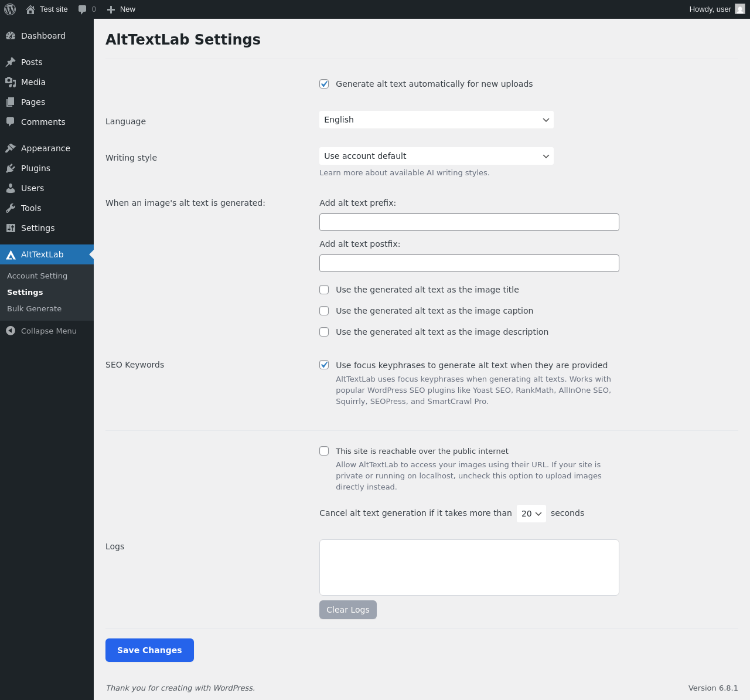Click the user avatar next to Howdy
The width and height of the screenshot is (750, 700).
[x=740, y=9]
